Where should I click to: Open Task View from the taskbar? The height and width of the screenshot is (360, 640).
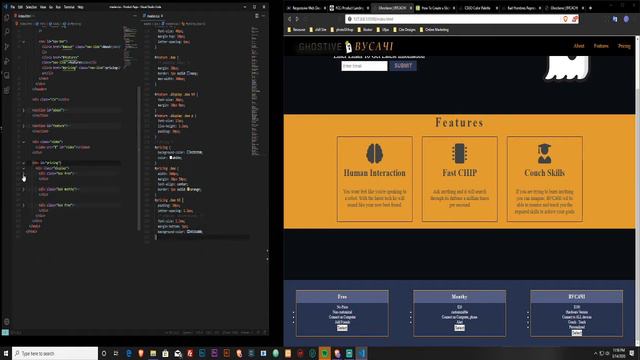pos(116,353)
